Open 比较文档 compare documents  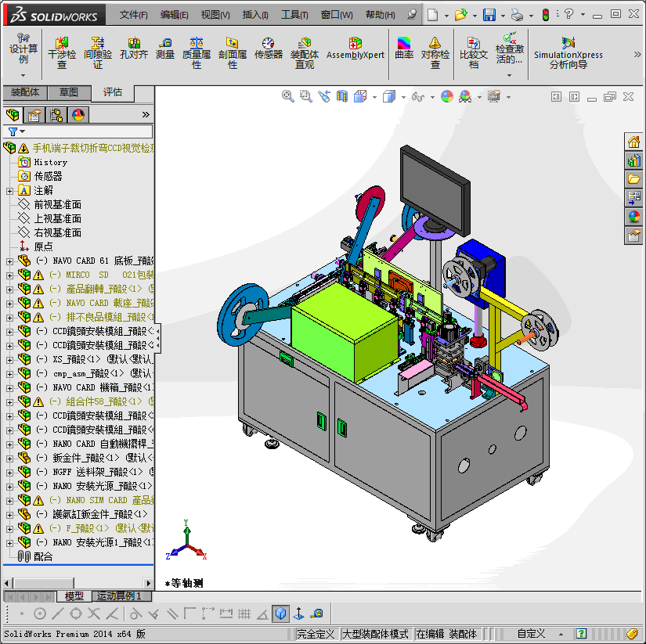click(x=474, y=52)
